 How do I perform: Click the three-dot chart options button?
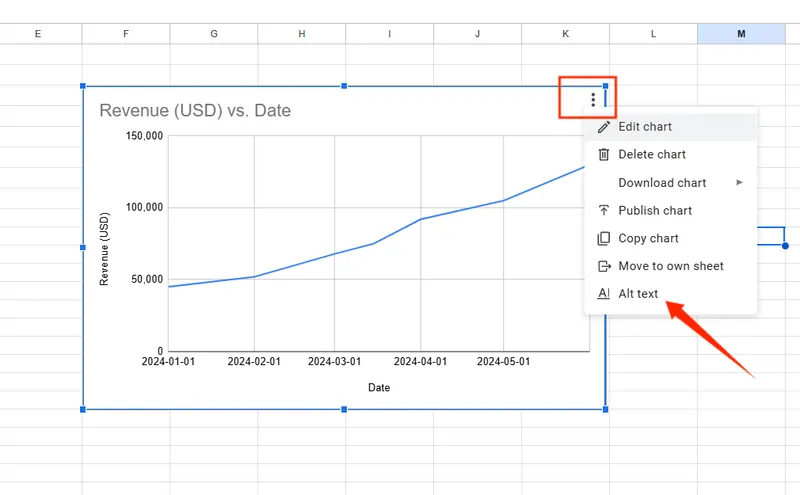pos(593,99)
